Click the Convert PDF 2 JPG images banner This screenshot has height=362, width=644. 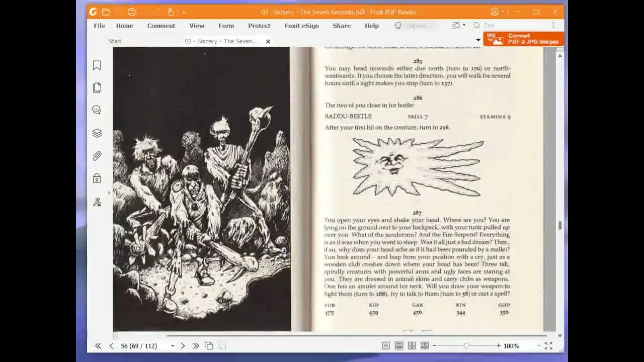coord(524,39)
